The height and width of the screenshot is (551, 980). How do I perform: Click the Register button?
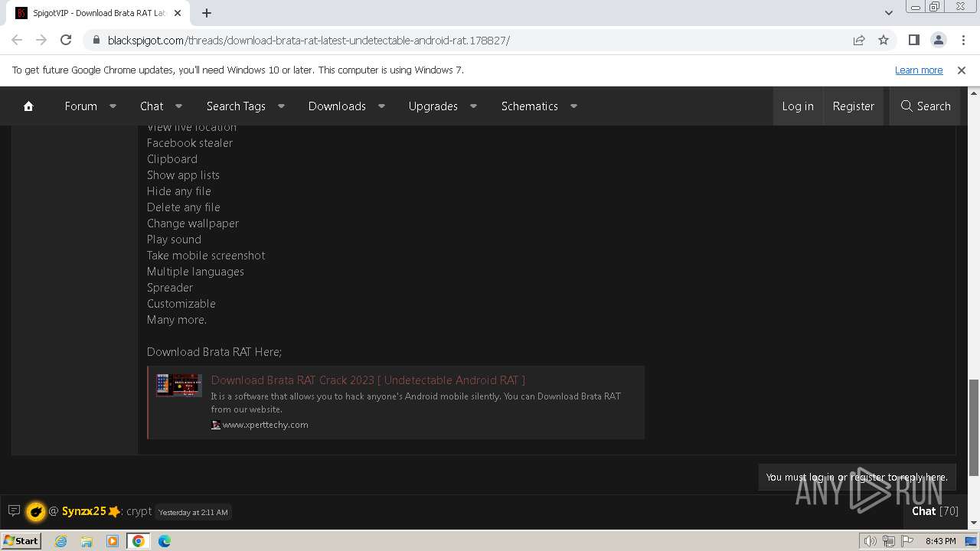click(853, 106)
